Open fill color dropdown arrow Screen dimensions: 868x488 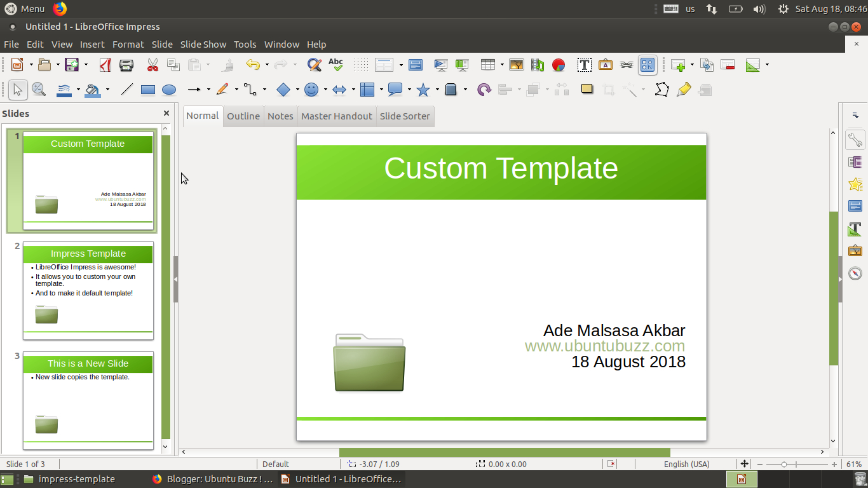click(x=107, y=90)
